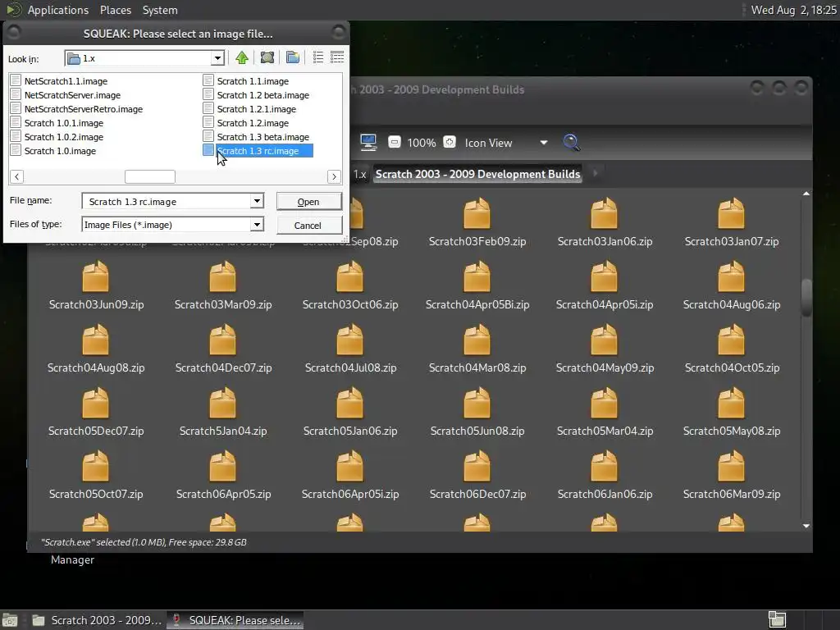Click file manager scroll down arrow
Image resolution: width=840 pixels, height=630 pixels.
click(806, 526)
